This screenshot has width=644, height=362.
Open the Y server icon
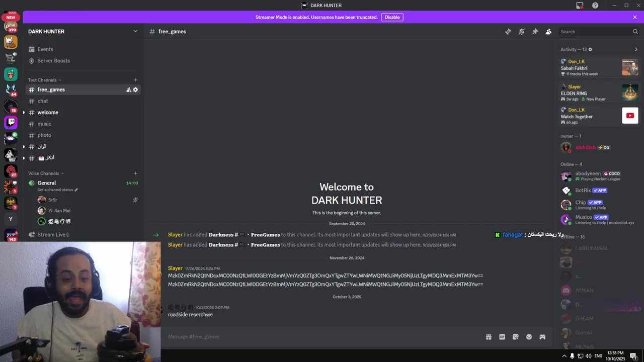tap(11, 219)
